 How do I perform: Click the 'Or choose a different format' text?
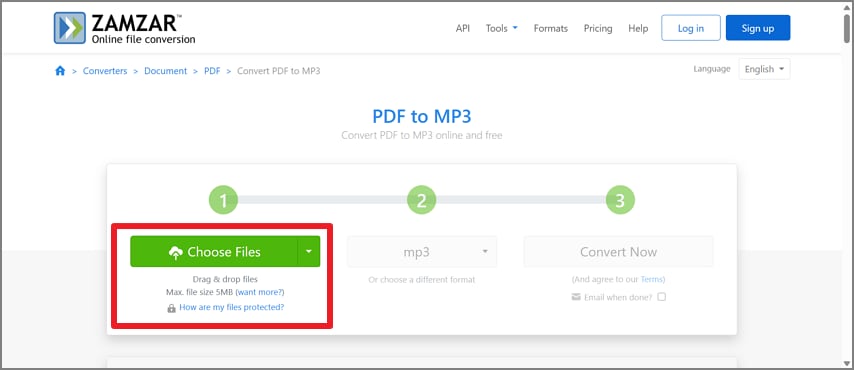[x=422, y=280]
